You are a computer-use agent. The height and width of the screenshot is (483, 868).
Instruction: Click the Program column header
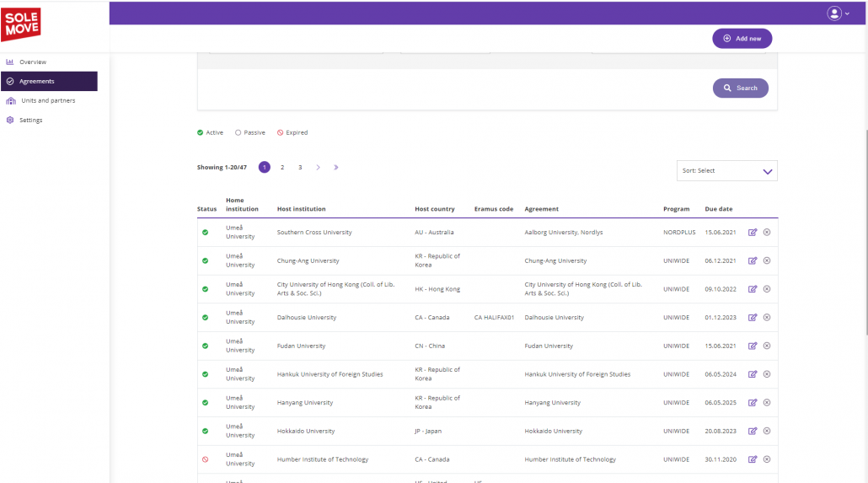[677, 209]
